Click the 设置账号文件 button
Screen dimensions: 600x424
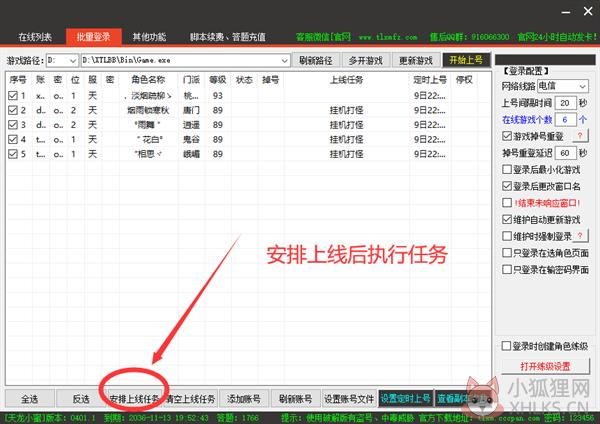pyautogui.click(x=349, y=399)
